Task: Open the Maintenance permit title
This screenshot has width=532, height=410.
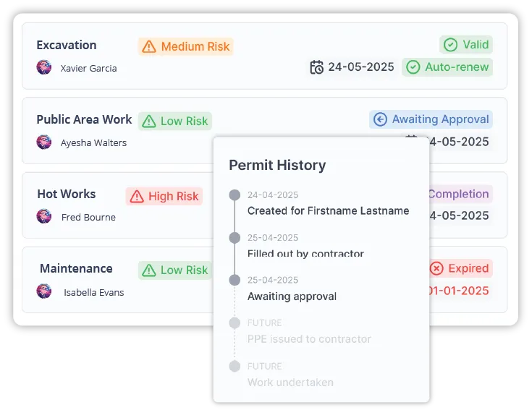Action: 76,269
